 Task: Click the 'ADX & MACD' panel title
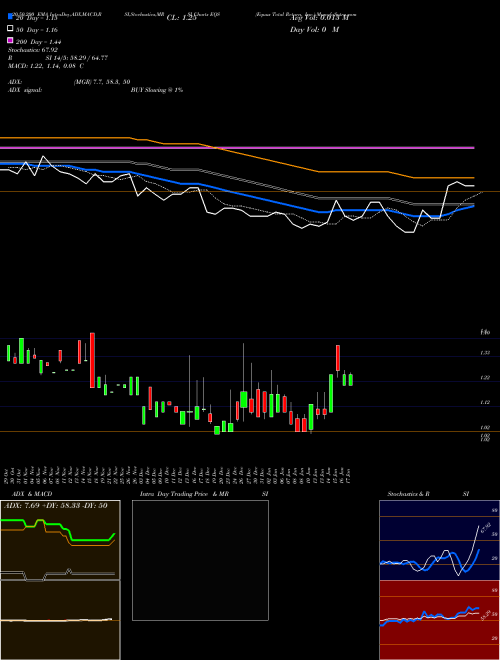pos(32,494)
